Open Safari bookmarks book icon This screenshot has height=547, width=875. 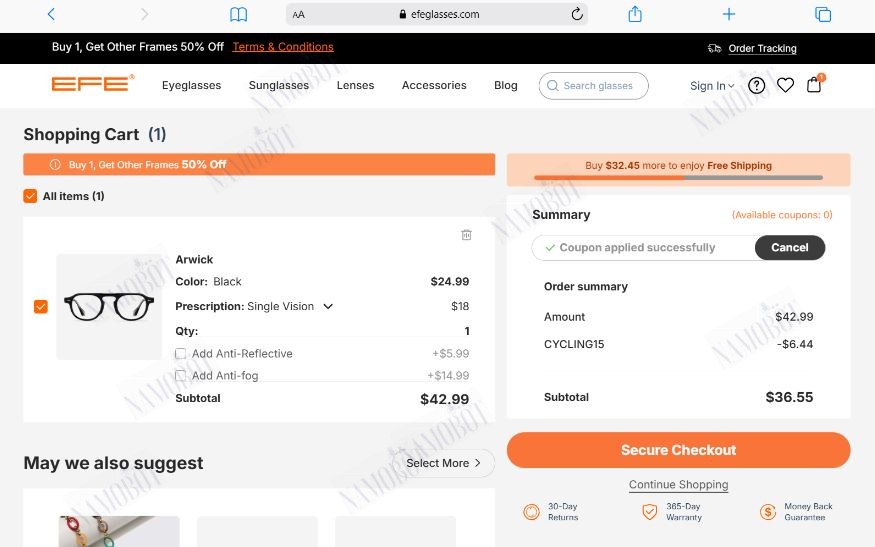[x=238, y=15]
